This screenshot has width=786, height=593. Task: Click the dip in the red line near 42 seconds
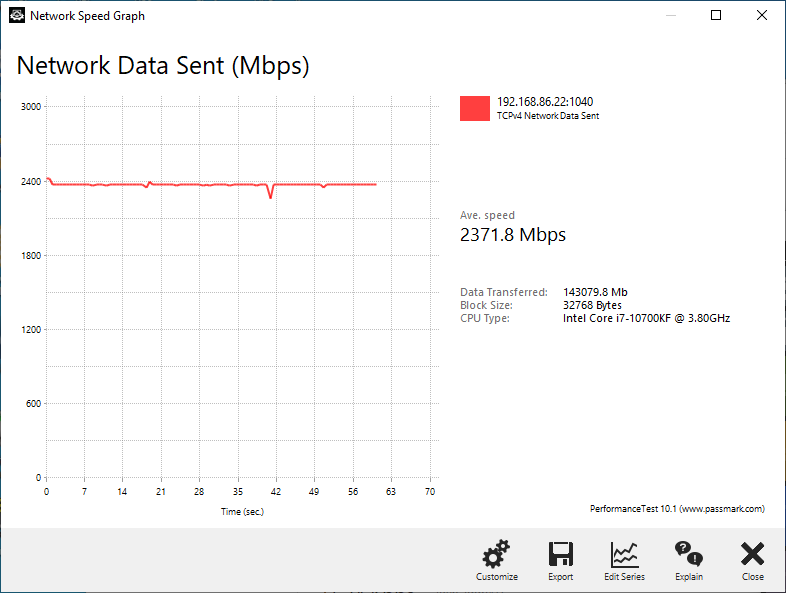click(x=271, y=193)
